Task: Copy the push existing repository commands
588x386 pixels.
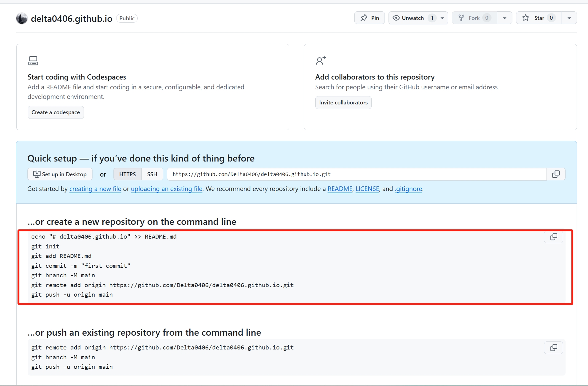Action: point(553,348)
